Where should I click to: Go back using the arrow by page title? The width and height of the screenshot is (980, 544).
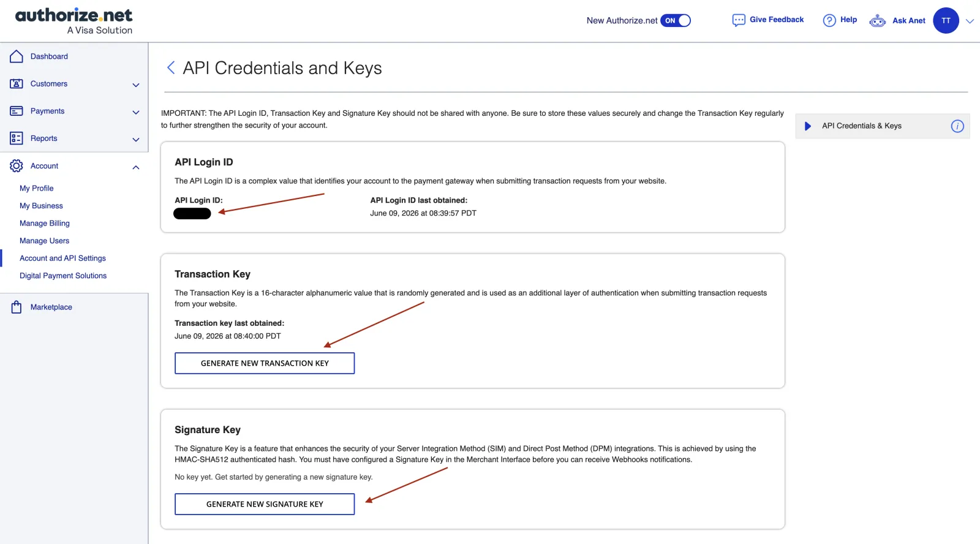tap(171, 67)
